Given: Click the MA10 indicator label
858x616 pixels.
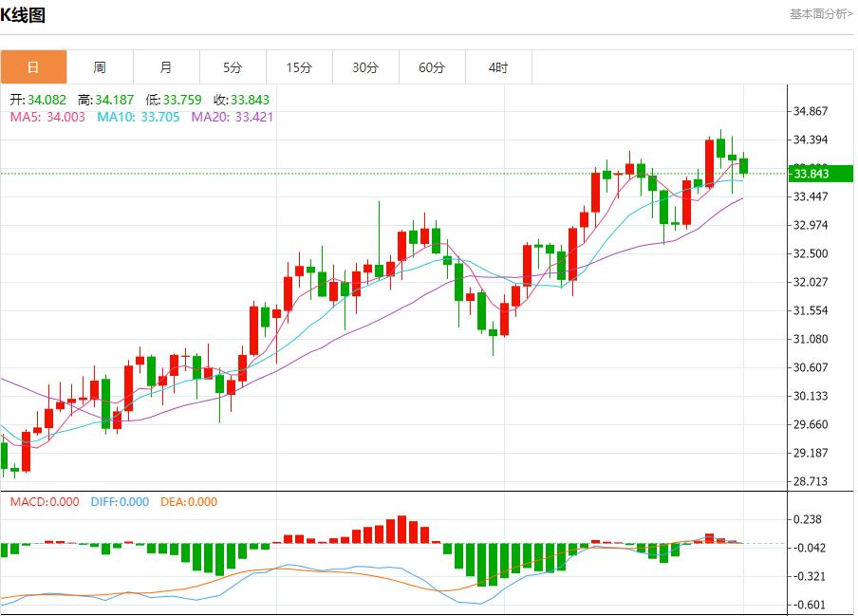Looking at the screenshot, I should pyautogui.click(x=139, y=118).
